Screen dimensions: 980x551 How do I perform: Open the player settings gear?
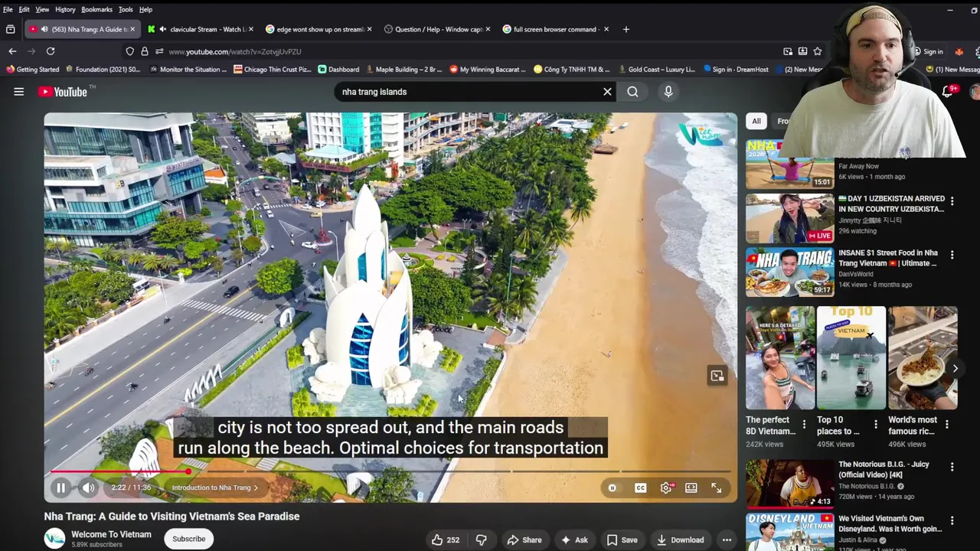(x=666, y=487)
